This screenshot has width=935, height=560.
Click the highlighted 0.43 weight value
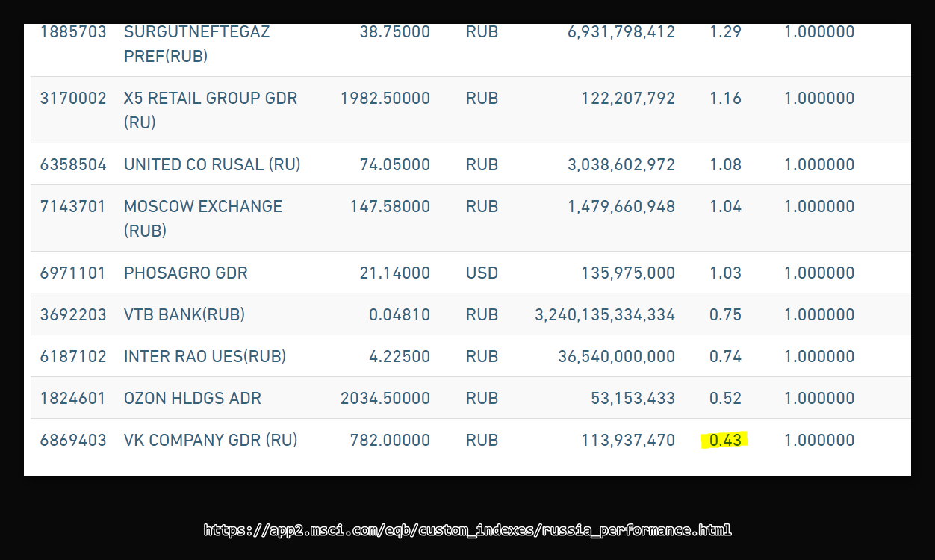(x=725, y=441)
